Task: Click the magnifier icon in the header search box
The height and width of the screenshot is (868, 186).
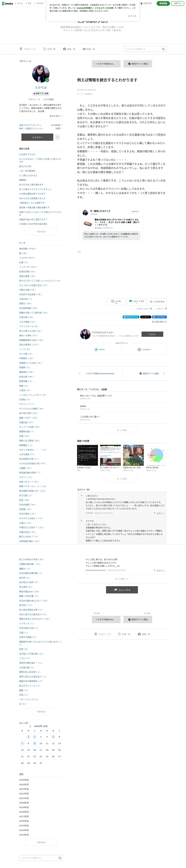Action: tap(163, 49)
